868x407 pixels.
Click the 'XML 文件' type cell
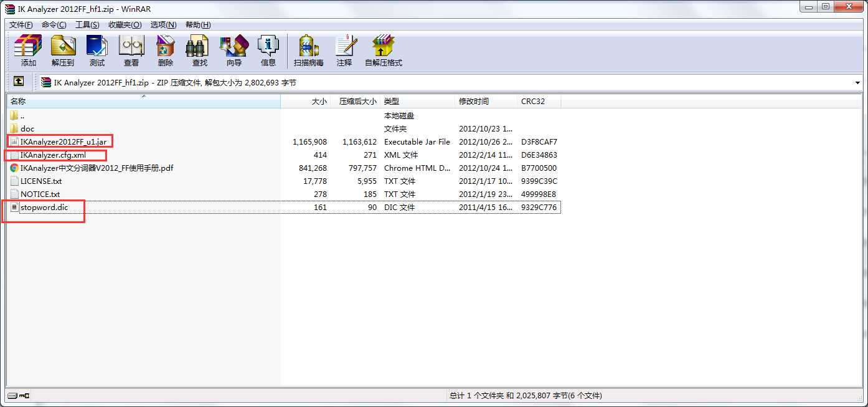[401, 155]
